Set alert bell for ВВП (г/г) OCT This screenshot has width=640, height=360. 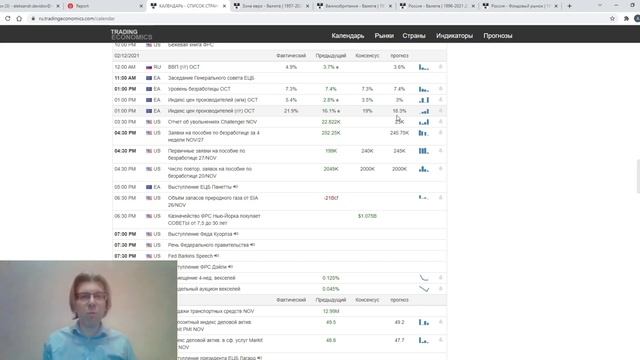point(440,67)
